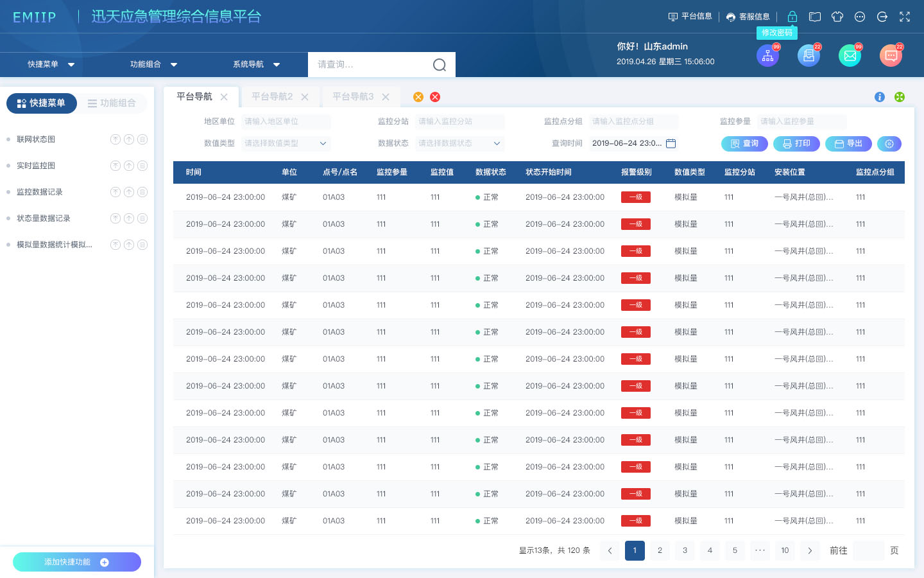The width and height of the screenshot is (924, 578).
Task: Click the green fullscreen icon above table
Action: pos(900,97)
